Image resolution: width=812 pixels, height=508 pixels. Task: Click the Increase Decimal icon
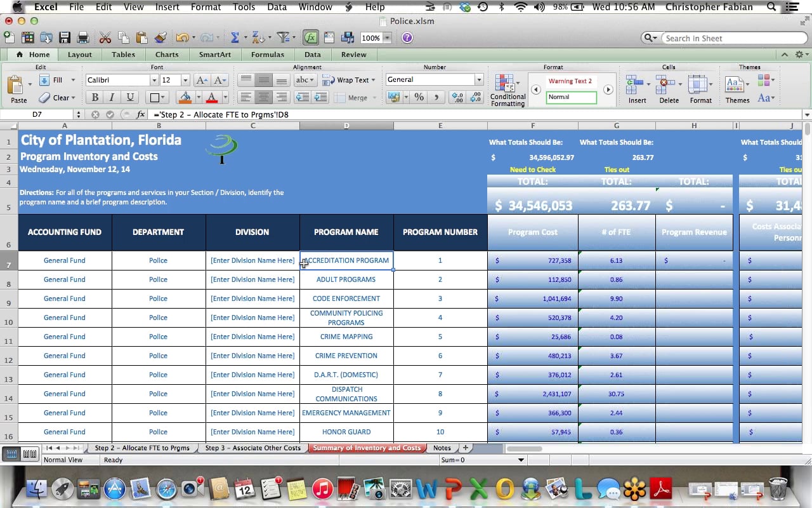click(457, 97)
